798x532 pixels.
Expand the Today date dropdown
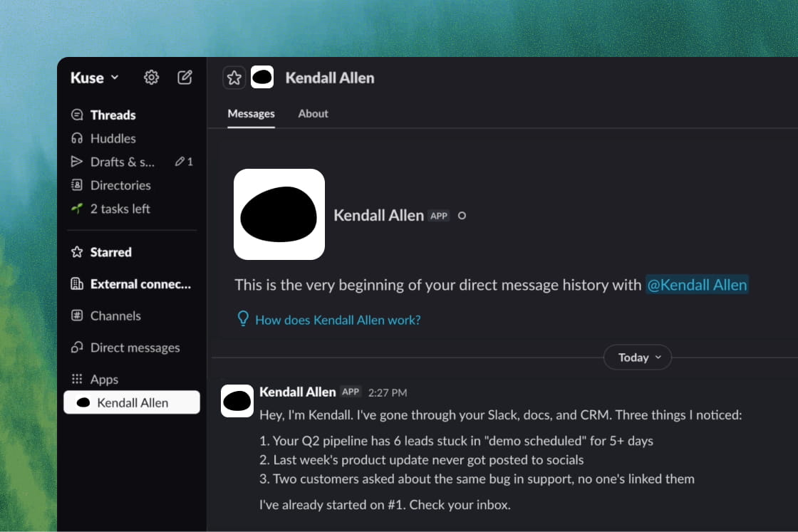tap(638, 358)
